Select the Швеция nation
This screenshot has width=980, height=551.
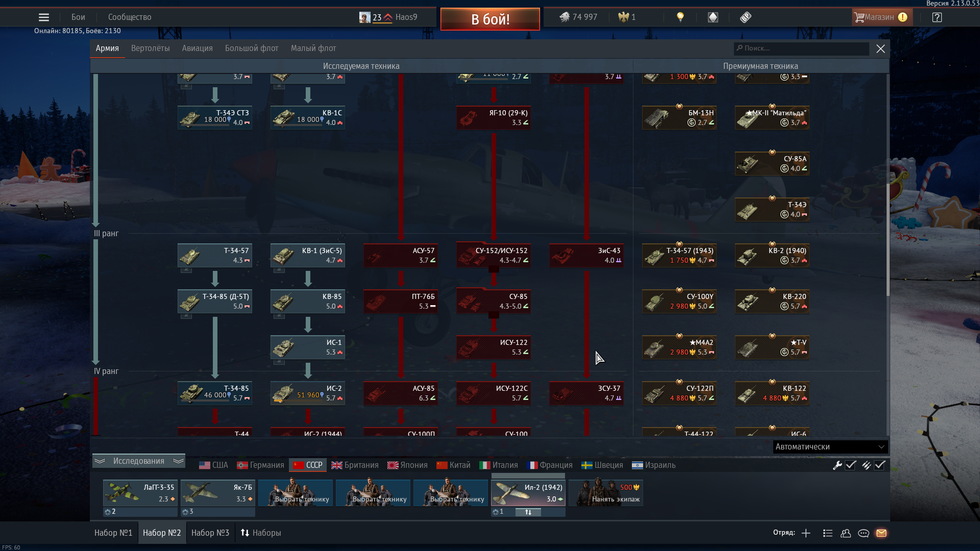(602, 465)
